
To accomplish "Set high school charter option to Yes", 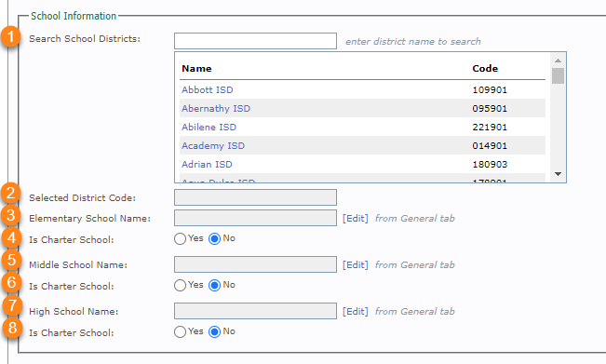I will 180,331.
